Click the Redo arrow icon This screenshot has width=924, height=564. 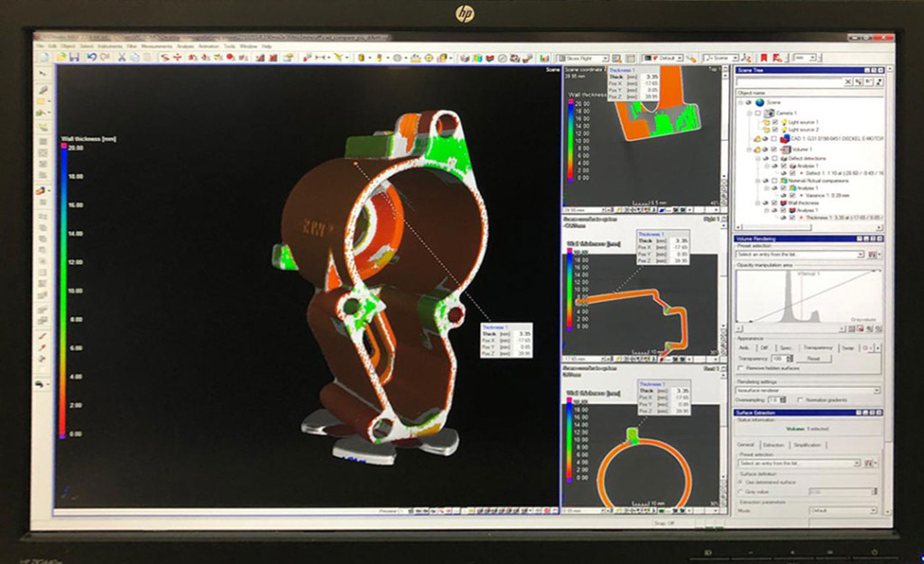(105, 57)
